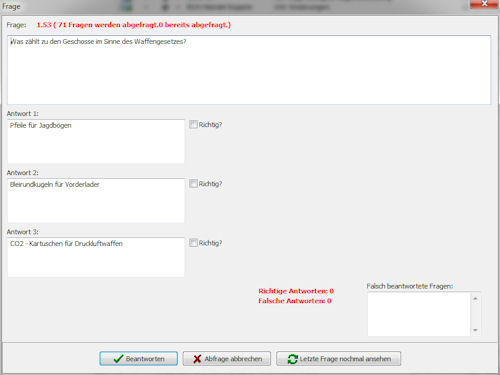Click the green checkmark icon on Beantworten
500x375 pixels.
point(118,359)
